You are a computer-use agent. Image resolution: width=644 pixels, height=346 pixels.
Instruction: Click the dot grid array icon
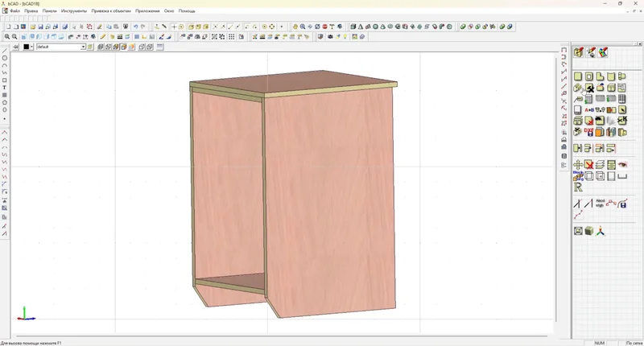coord(232,36)
